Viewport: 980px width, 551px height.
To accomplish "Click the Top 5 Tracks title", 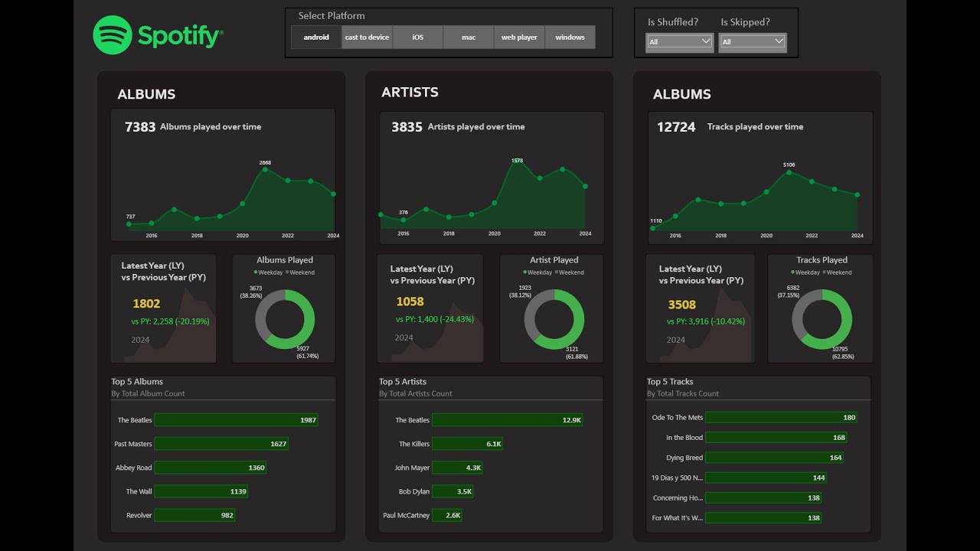I will point(670,382).
